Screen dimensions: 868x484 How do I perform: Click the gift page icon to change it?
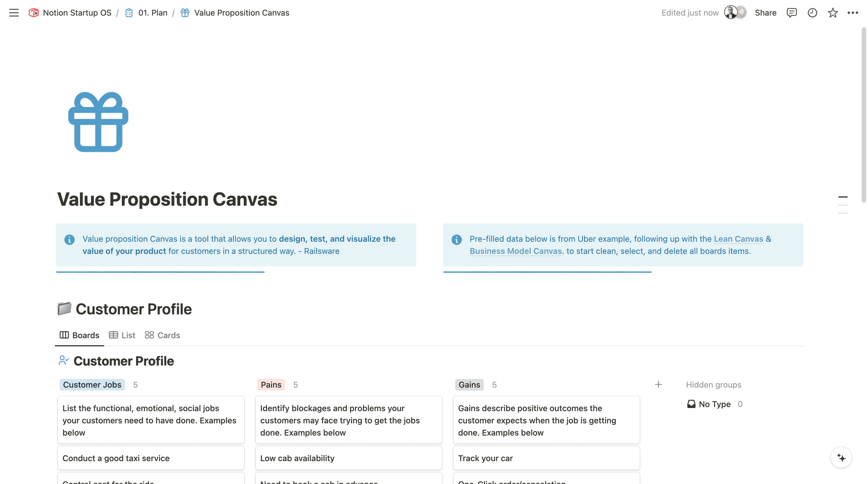tap(98, 122)
